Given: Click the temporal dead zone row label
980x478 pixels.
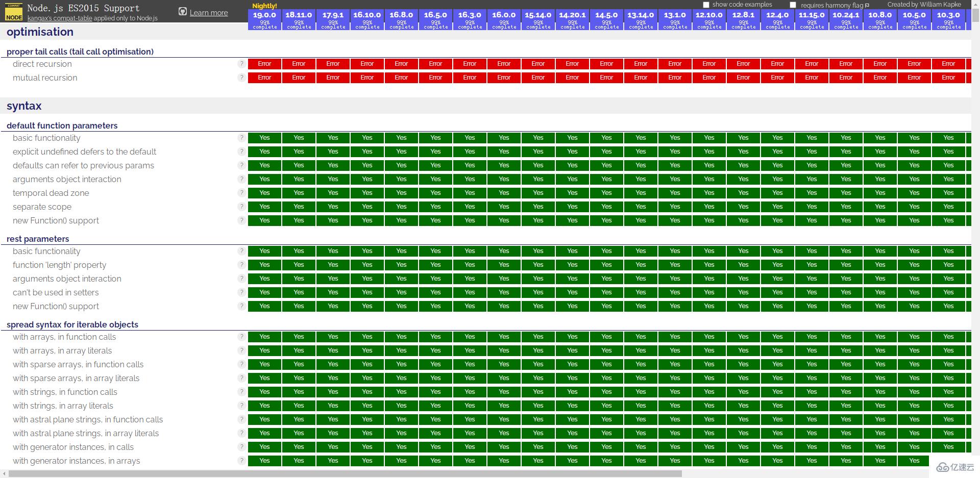Looking at the screenshot, I should (51, 193).
